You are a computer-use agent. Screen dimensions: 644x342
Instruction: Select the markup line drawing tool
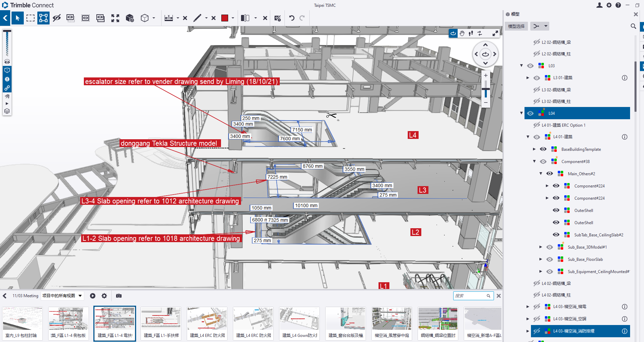click(197, 18)
